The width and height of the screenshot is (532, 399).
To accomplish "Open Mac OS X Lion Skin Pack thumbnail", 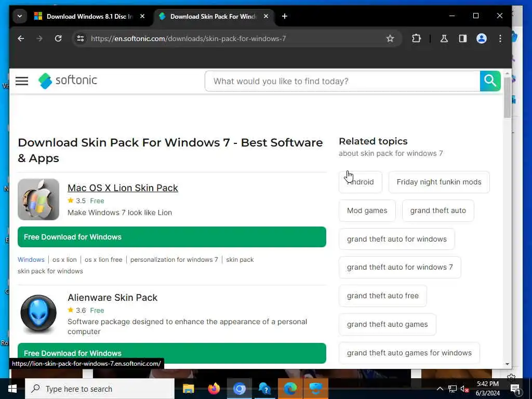I will point(38,199).
